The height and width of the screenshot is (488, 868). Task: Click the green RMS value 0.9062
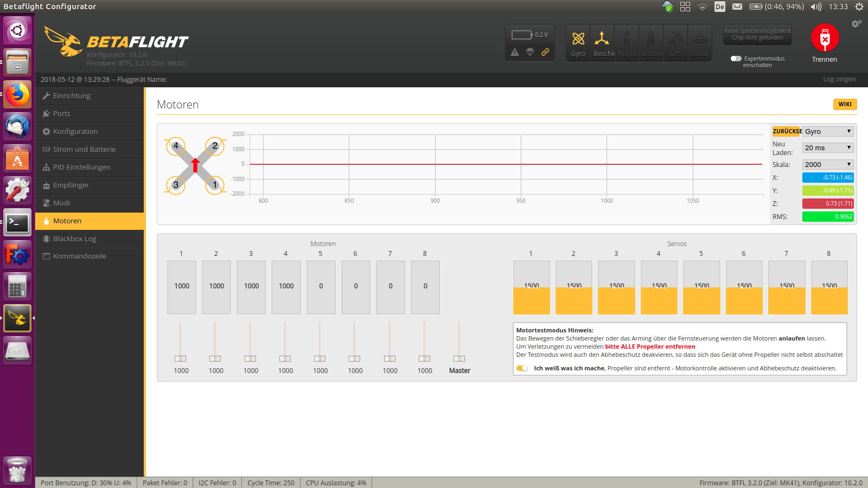(x=828, y=216)
